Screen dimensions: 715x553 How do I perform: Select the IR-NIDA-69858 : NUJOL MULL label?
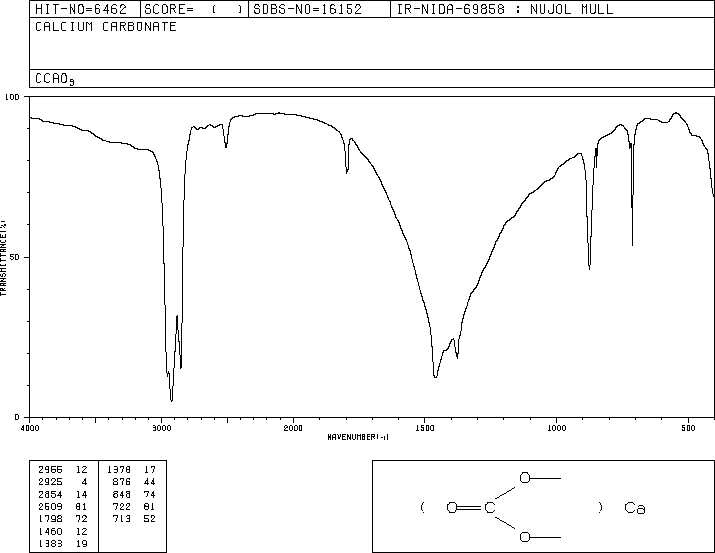click(505, 9)
